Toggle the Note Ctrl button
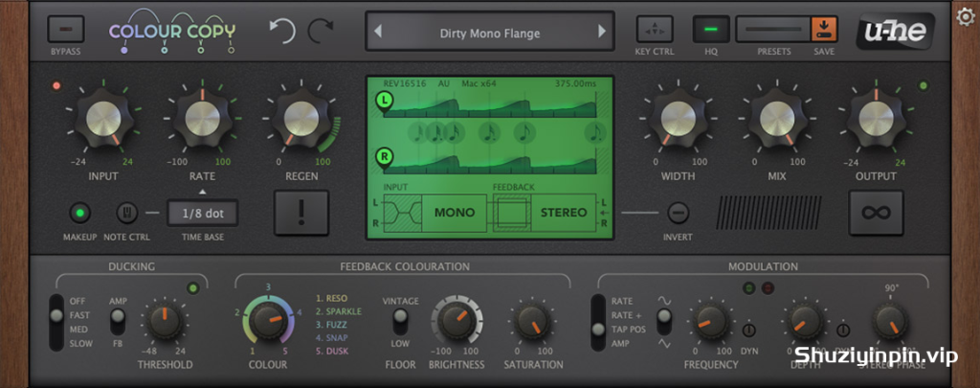Viewport: 980px width, 388px height. (x=127, y=213)
